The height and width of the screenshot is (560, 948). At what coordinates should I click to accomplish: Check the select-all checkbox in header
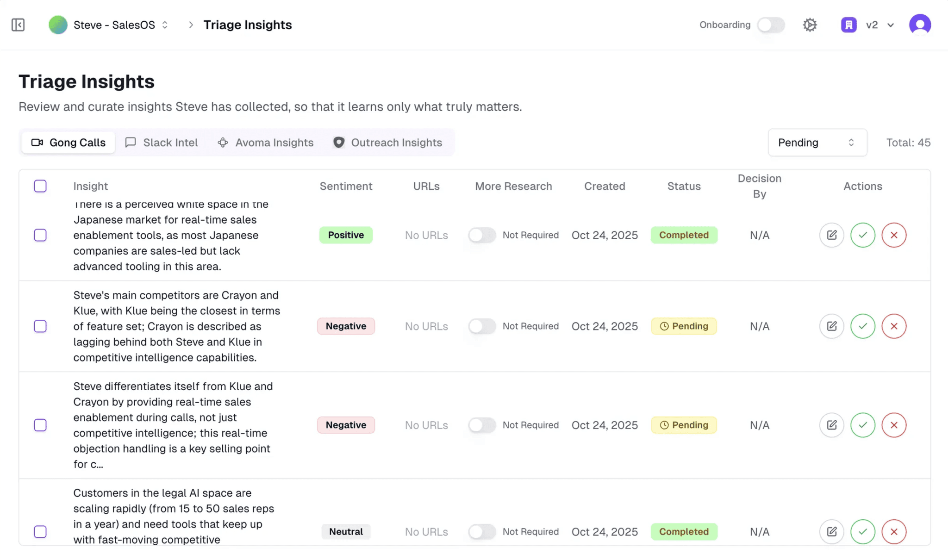point(40,186)
